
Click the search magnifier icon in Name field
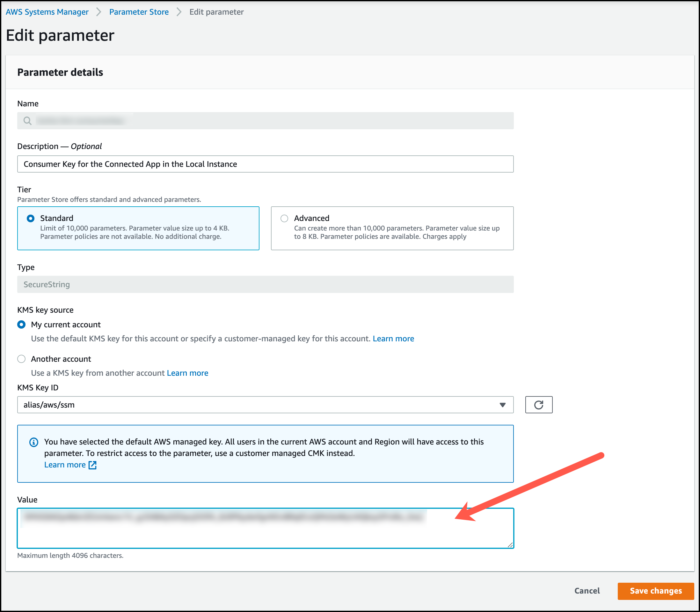(27, 120)
